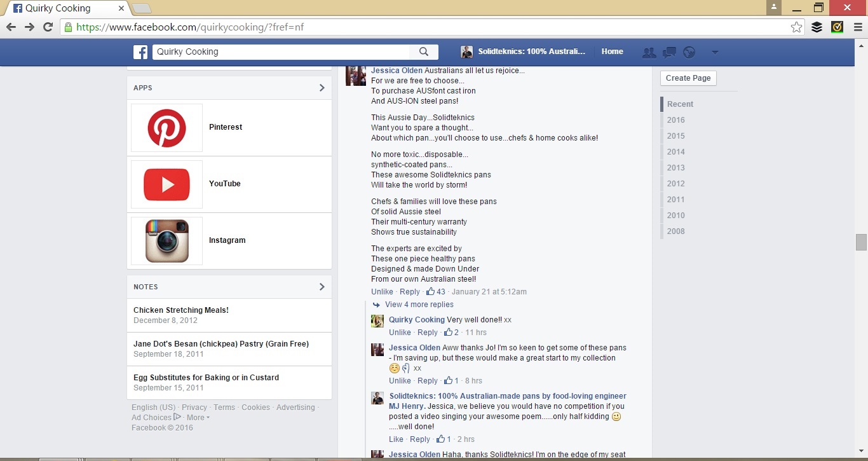Image resolution: width=868 pixels, height=461 pixels.
Task: Reload the page with the refresh icon
Action: point(48,27)
